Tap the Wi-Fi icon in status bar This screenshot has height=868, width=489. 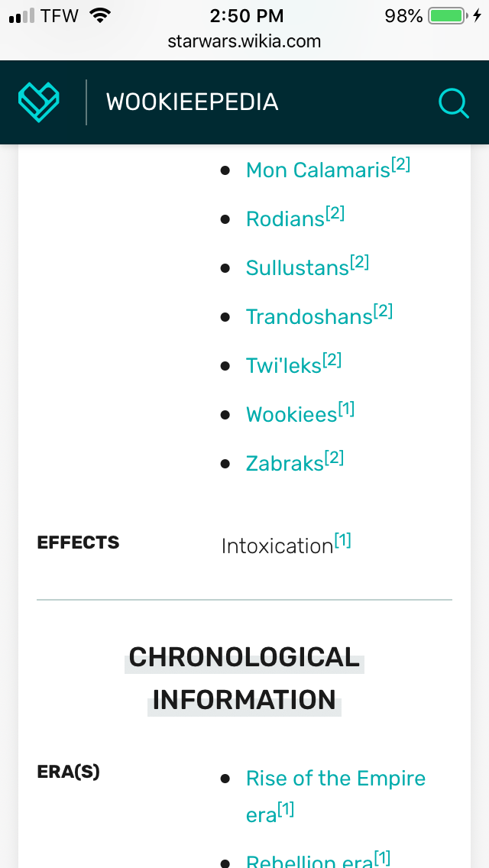100,15
